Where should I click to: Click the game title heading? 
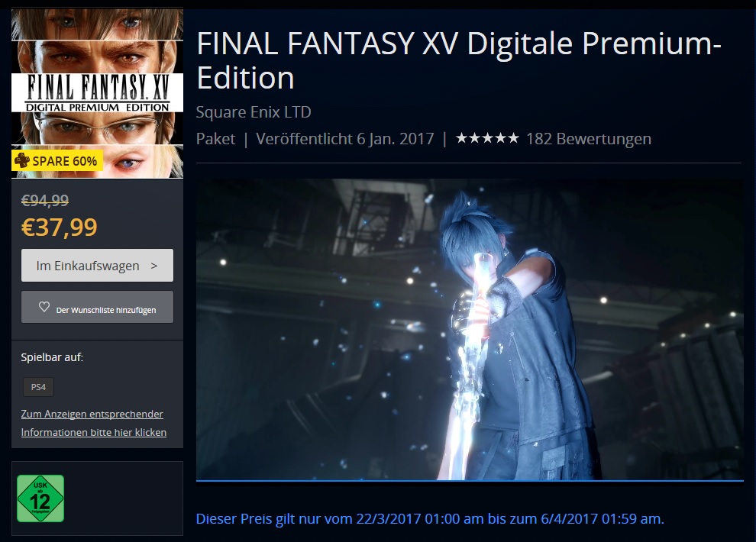tap(458, 60)
